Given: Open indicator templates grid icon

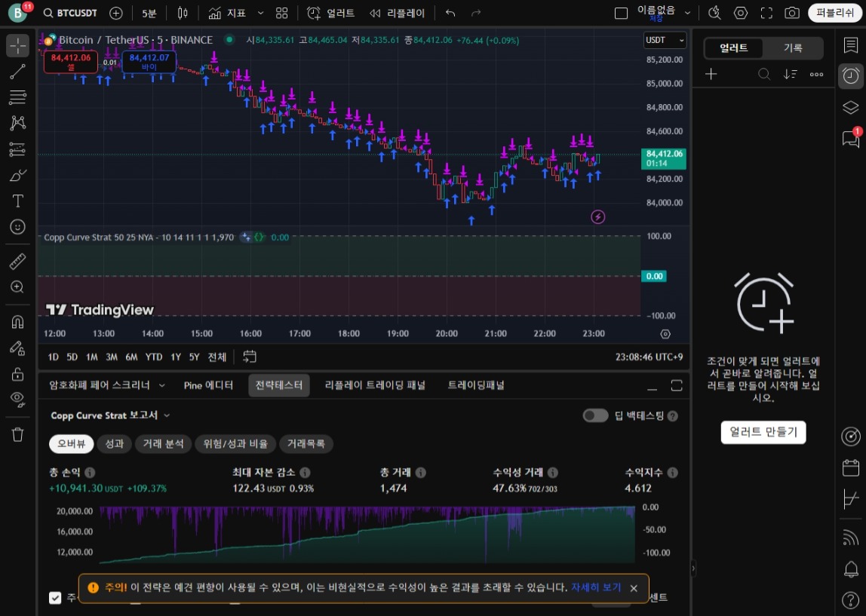Looking at the screenshot, I should 281,14.
